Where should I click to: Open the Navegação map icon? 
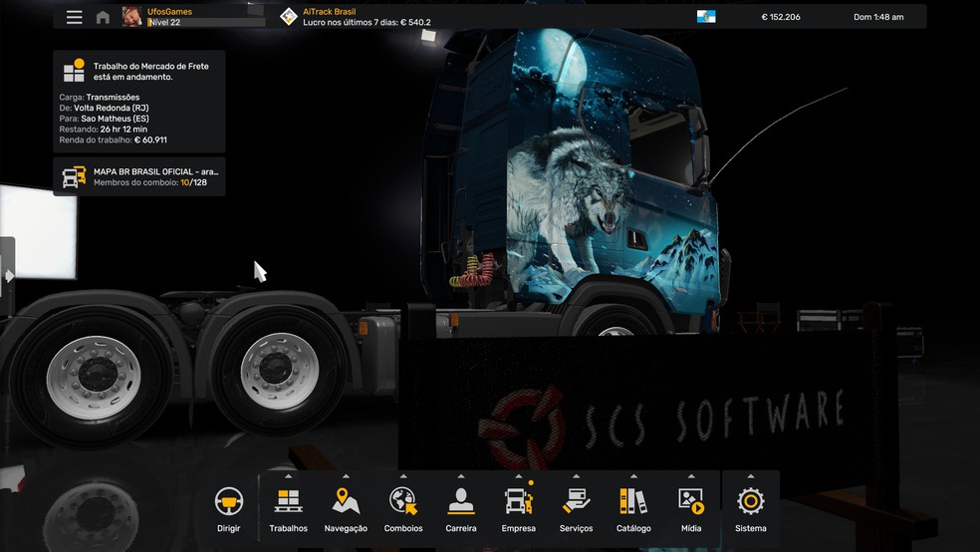coord(346,502)
